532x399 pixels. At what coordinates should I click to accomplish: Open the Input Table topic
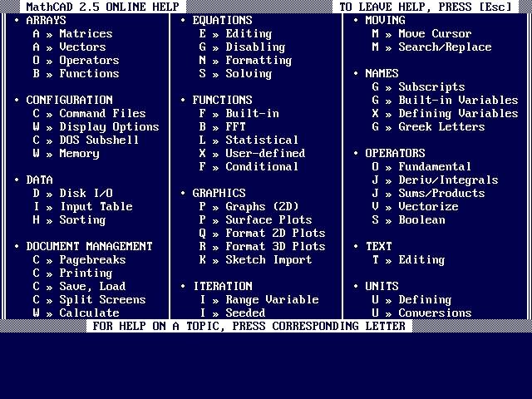[x=96, y=206]
